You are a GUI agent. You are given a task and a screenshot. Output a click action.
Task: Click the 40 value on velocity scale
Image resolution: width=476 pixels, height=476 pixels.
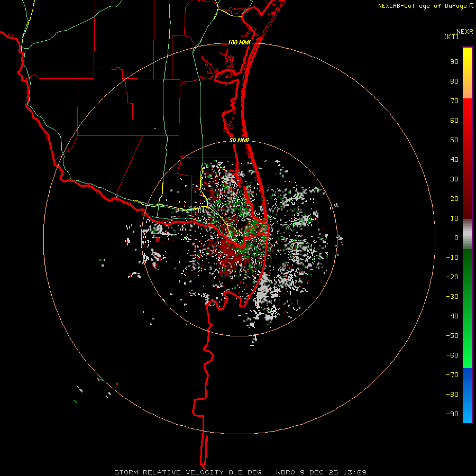tap(454, 159)
